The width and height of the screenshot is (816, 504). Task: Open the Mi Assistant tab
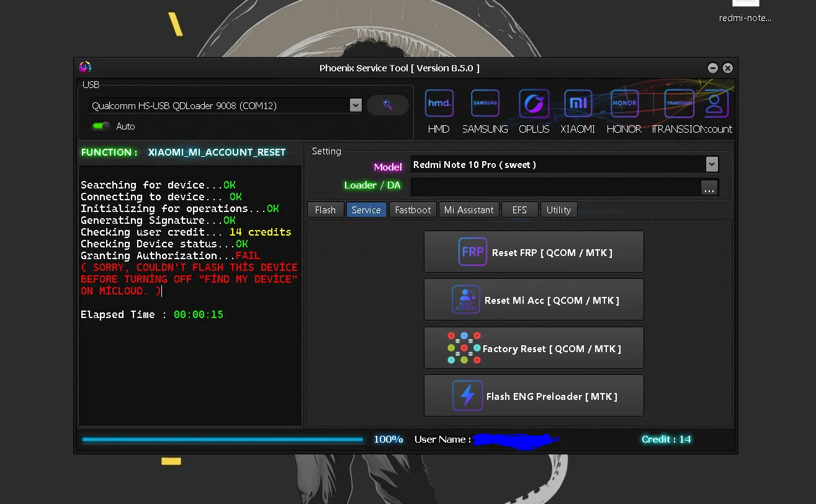469,210
